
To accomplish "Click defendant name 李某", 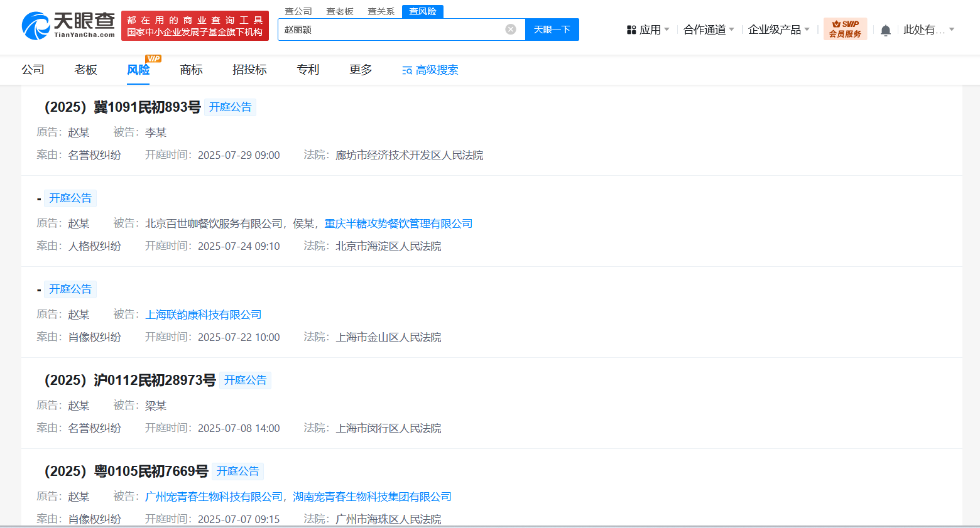I will 156,132.
